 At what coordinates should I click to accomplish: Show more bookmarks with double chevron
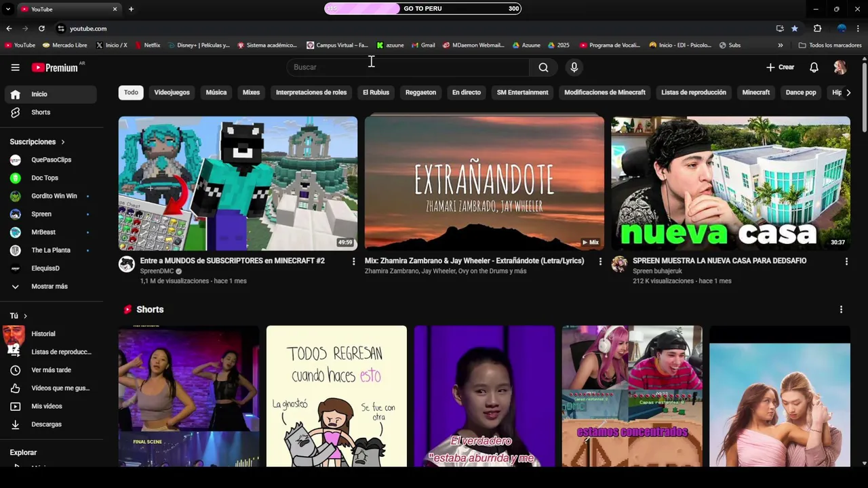coord(780,45)
